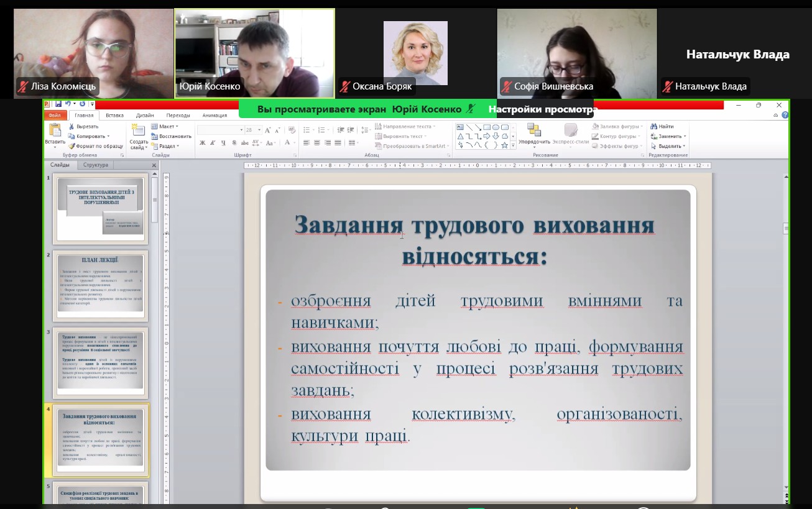
Task: Open the Структура tab in slide pane
Action: coord(95,165)
